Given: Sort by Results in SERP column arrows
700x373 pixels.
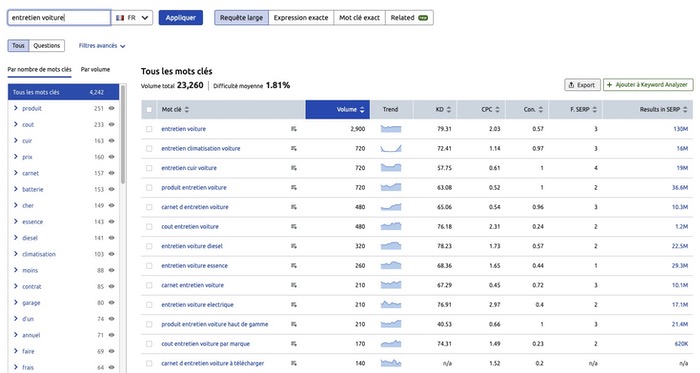Looking at the screenshot, I should click(685, 110).
